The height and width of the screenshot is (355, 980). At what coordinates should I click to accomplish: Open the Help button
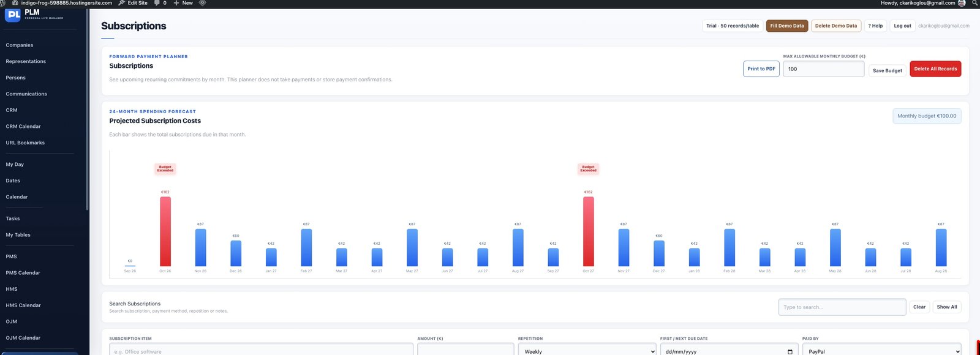(875, 26)
